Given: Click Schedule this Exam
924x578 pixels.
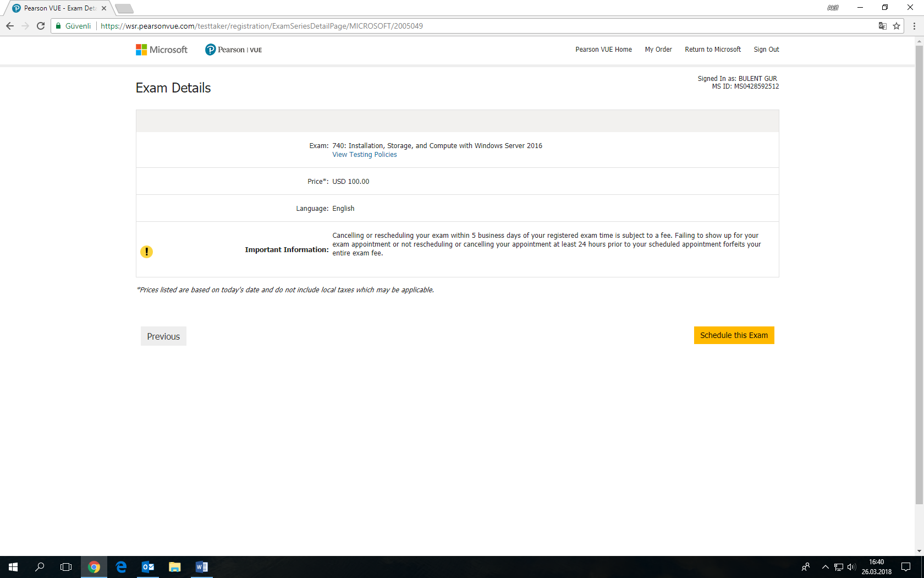Looking at the screenshot, I should 734,335.
